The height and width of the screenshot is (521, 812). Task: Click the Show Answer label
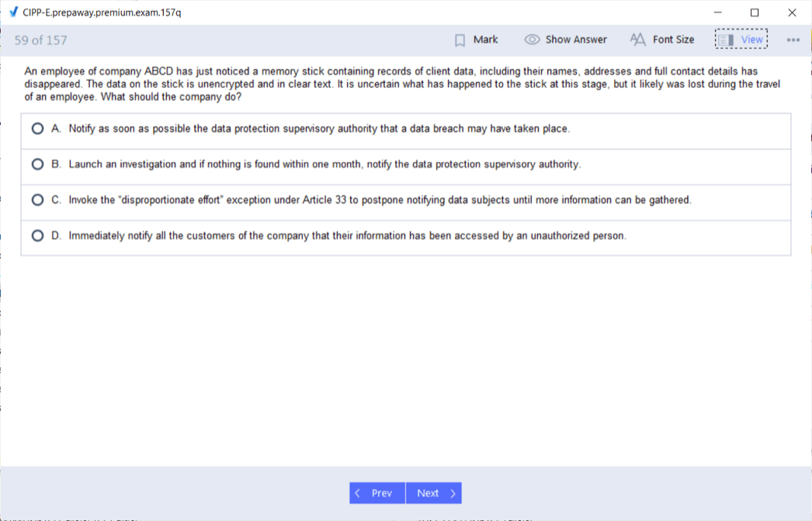[576, 40]
